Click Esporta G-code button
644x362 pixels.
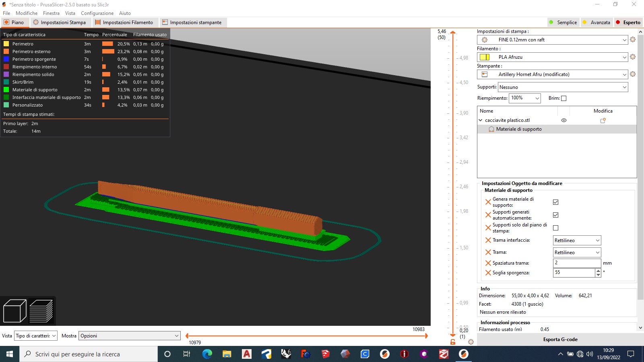(x=560, y=339)
